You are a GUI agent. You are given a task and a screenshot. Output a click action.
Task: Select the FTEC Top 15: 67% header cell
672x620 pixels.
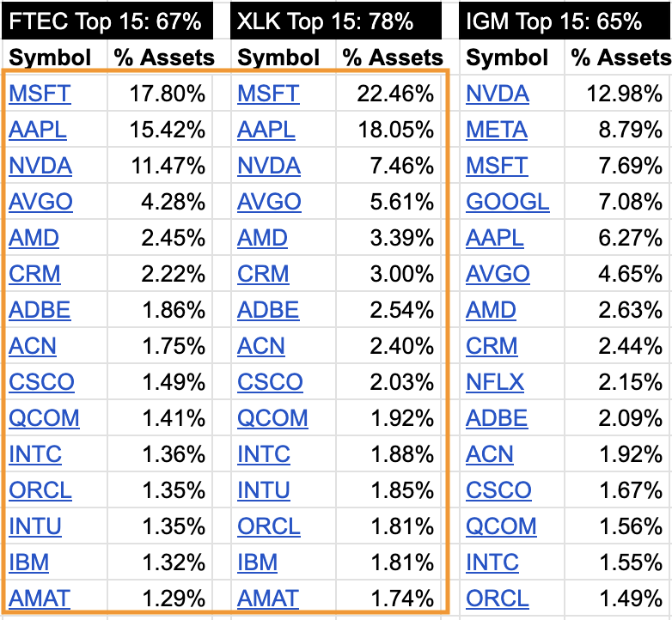tap(107, 21)
